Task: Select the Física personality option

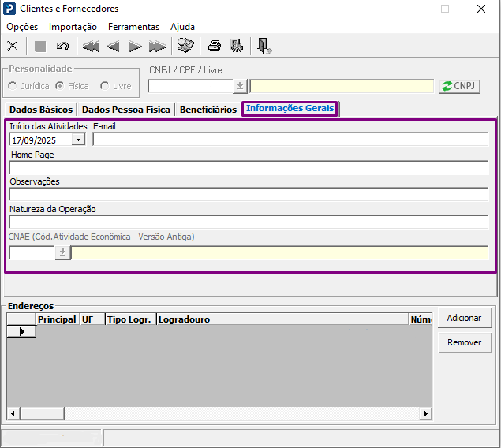Action: 59,86
